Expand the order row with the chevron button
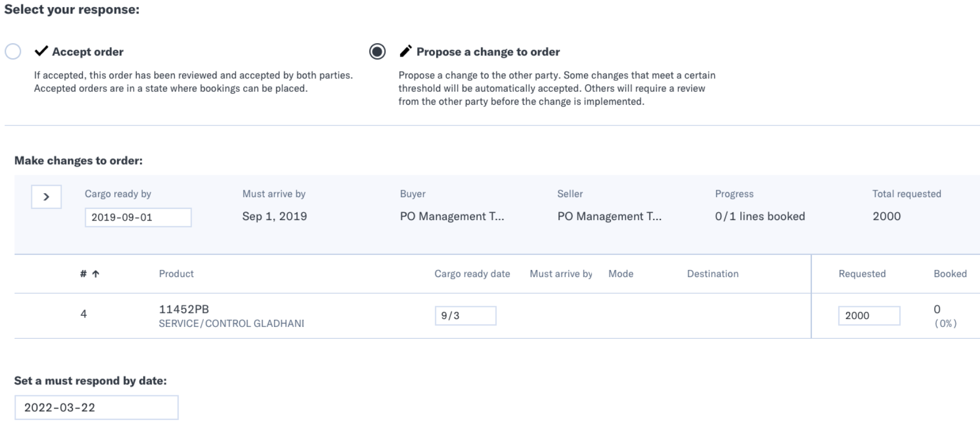The image size is (980, 430). (x=46, y=197)
